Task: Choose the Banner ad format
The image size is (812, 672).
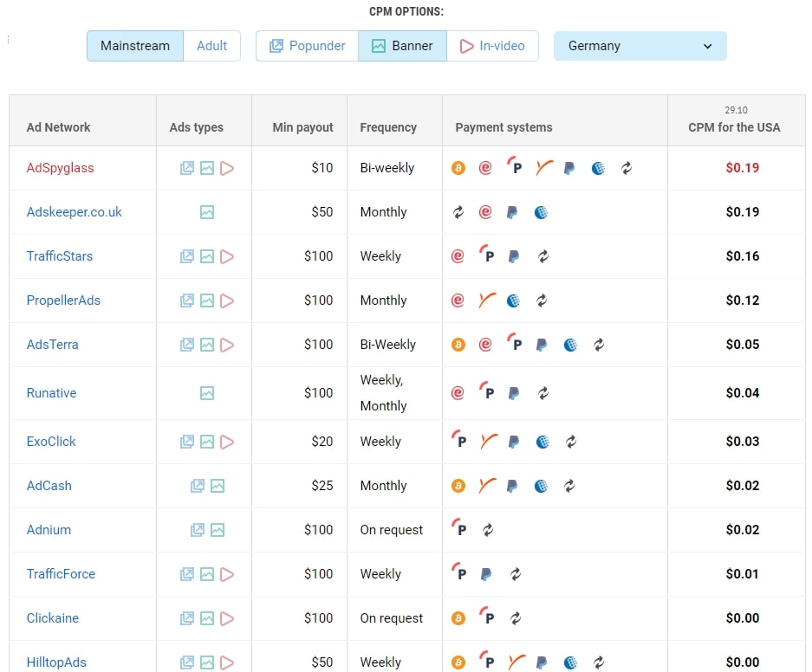Action: [x=402, y=46]
